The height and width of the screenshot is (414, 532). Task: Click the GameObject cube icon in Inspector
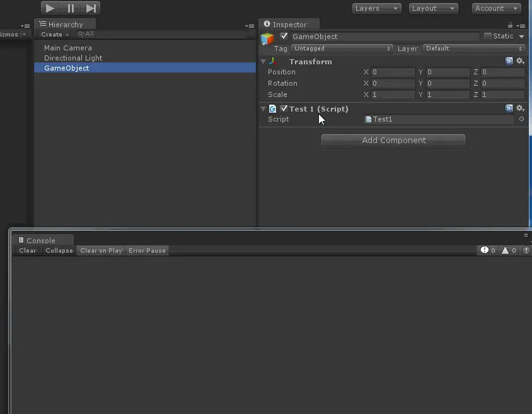pyautogui.click(x=267, y=38)
